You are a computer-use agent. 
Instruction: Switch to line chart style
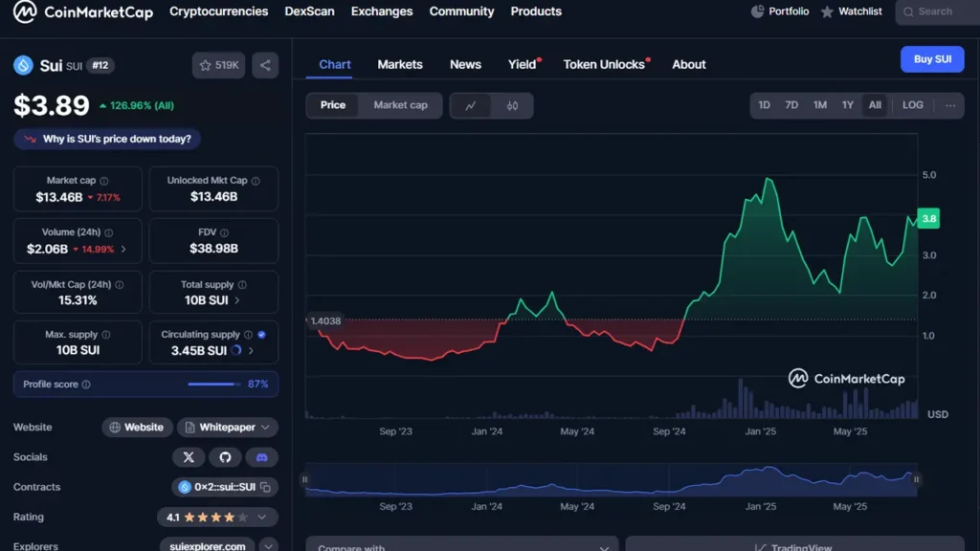(471, 105)
